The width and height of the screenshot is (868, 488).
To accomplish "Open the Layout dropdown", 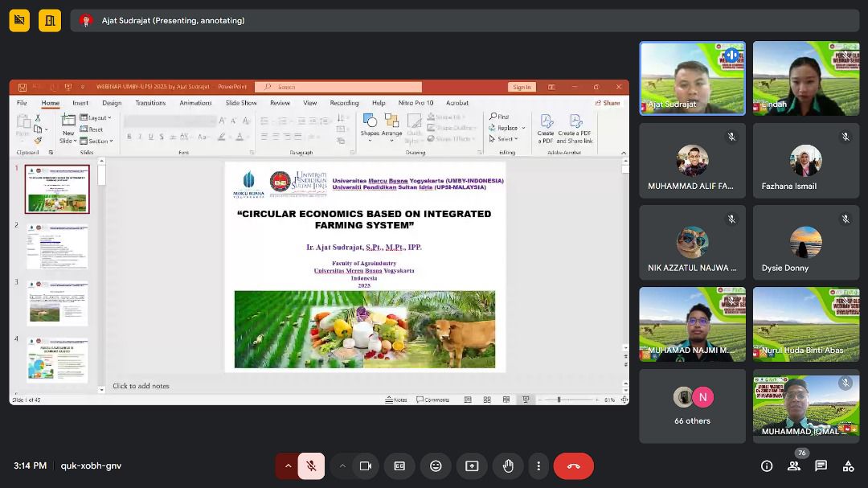I will click(x=96, y=118).
